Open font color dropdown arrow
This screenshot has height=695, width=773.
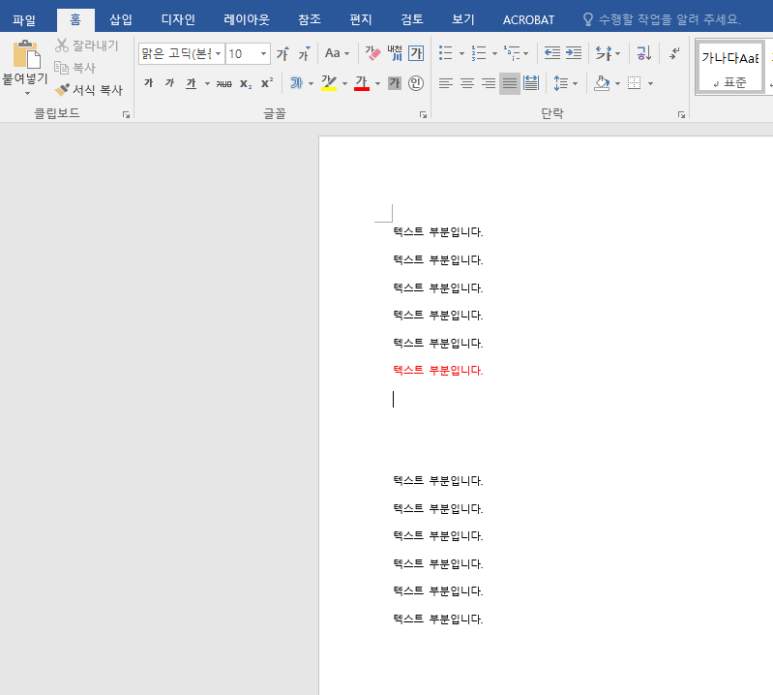[x=378, y=83]
